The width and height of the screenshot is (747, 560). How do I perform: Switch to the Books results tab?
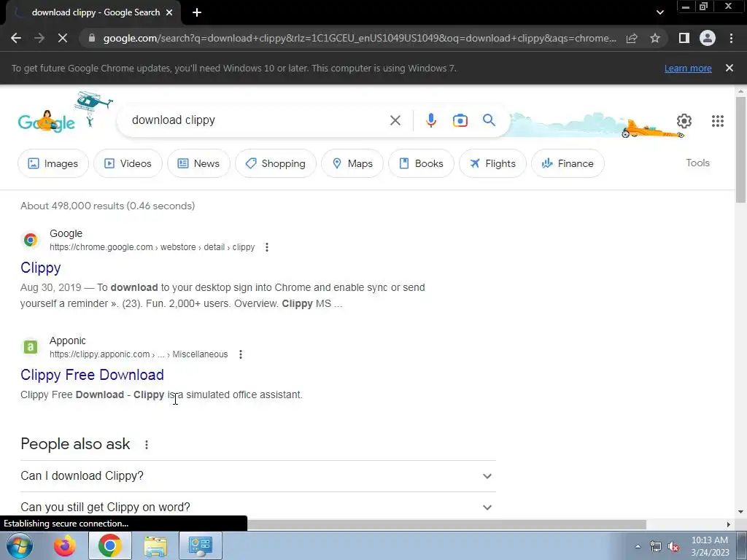[x=421, y=163]
